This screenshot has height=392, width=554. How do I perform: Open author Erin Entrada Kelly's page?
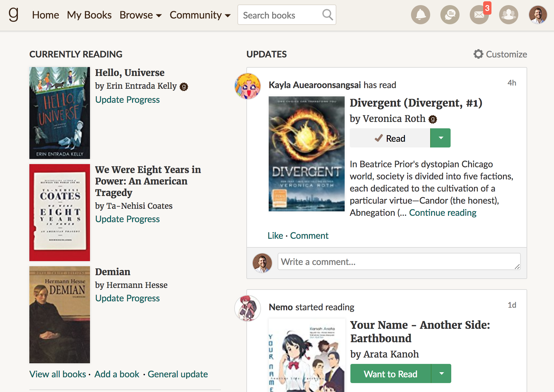[x=141, y=86]
